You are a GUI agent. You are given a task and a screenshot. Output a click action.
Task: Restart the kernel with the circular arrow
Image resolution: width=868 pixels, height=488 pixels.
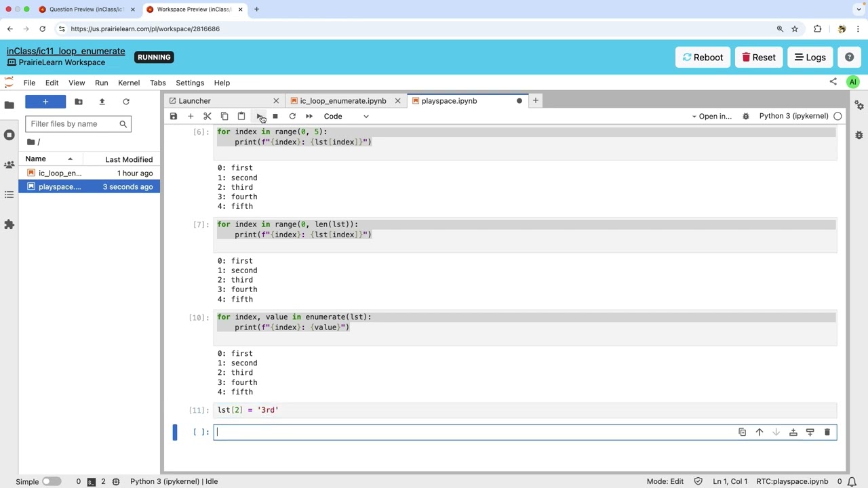pyautogui.click(x=292, y=117)
